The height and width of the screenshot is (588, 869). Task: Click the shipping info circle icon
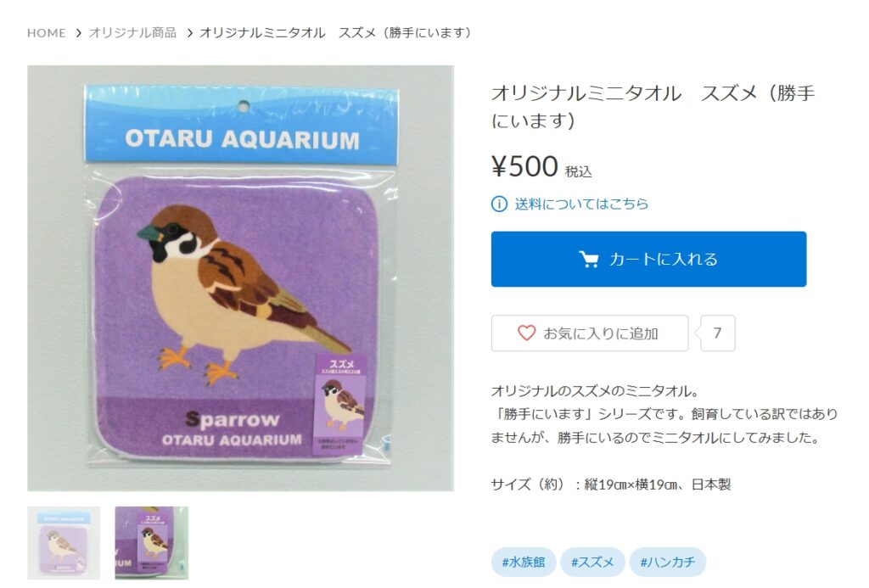pos(499,204)
